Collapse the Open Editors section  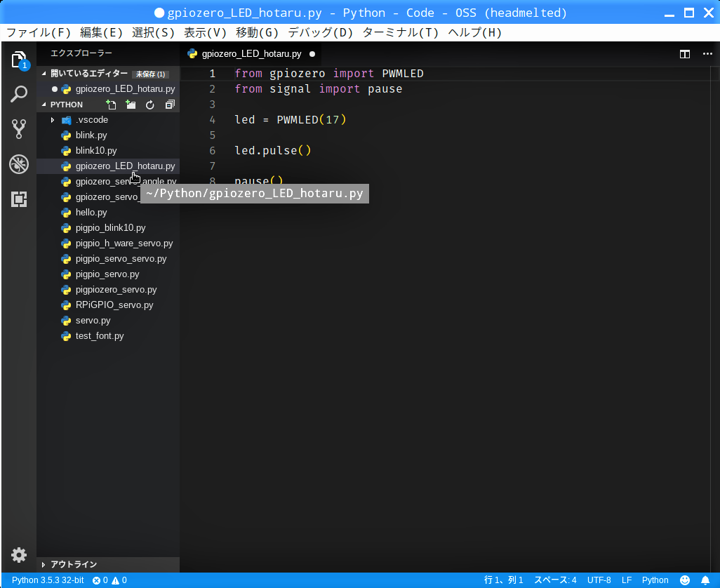tap(44, 74)
